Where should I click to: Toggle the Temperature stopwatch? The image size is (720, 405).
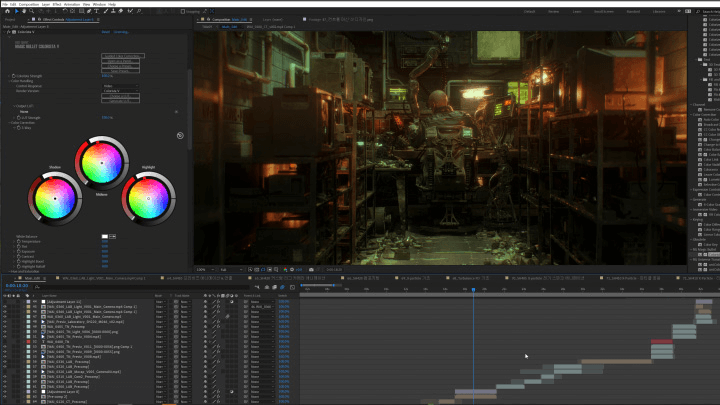[19, 242]
